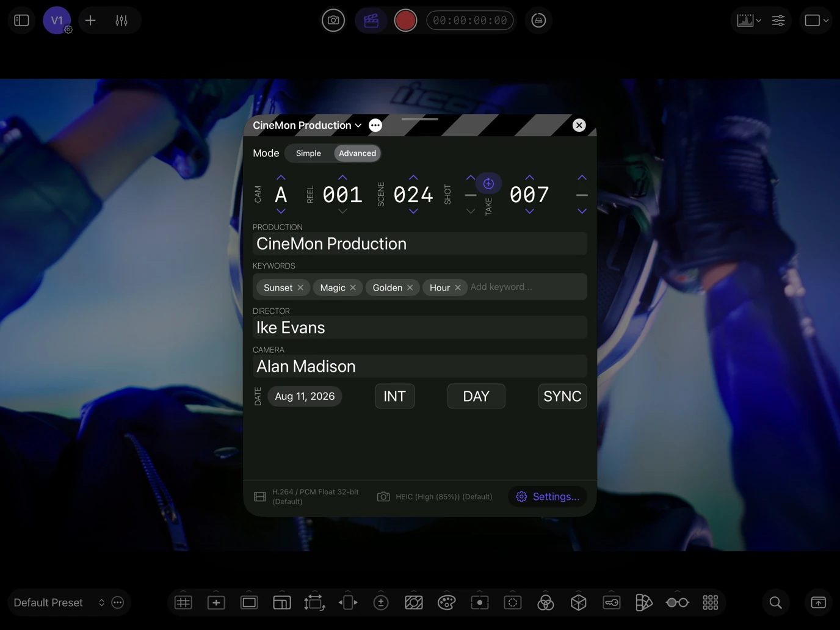Open the display layout dropdown at top right
This screenshot has height=630, width=840.
click(x=816, y=20)
